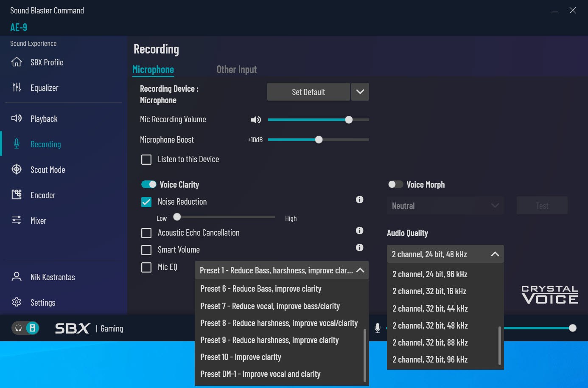Click the user account icon
This screenshot has width=588, height=388.
coord(17,277)
